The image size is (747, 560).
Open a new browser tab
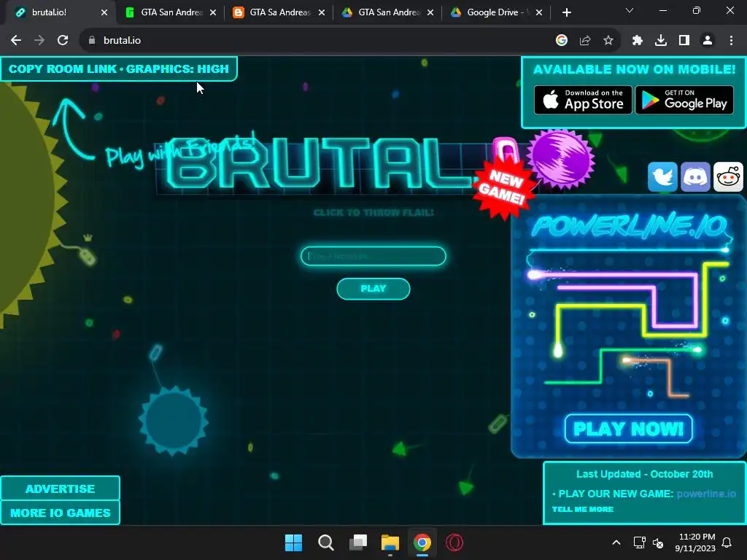coord(566,12)
